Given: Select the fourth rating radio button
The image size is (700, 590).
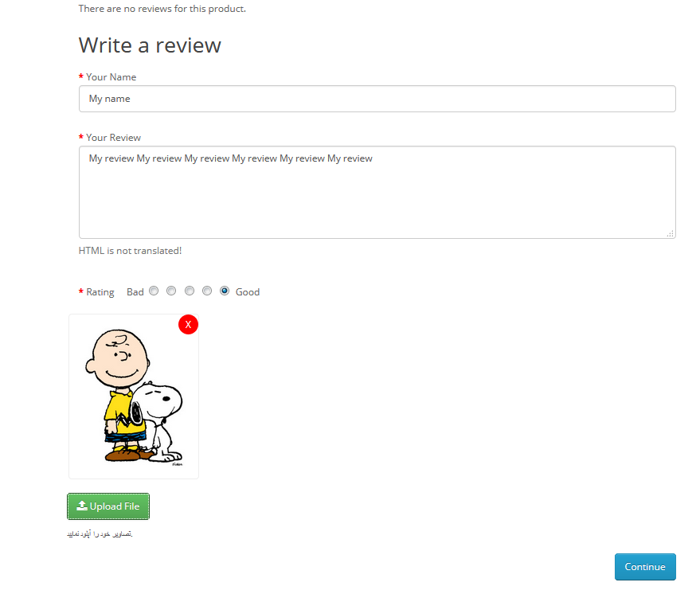Looking at the screenshot, I should [207, 291].
